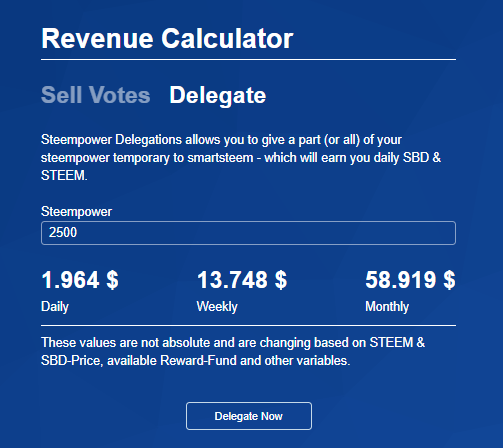The height and width of the screenshot is (448, 503).
Task: Switch to the Sell Votes tab
Action: tap(96, 95)
